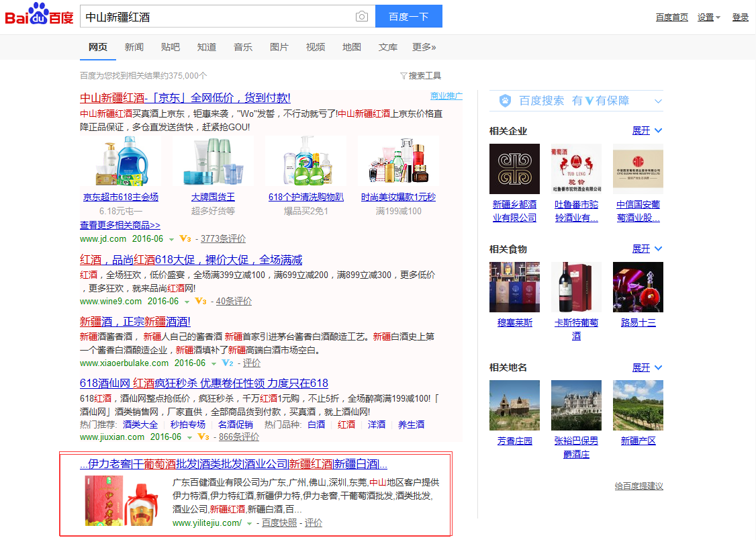The height and width of the screenshot is (540, 756).
Task: Open the 红酒，品尚红酒618大促 result title
Action: click(191, 260)
